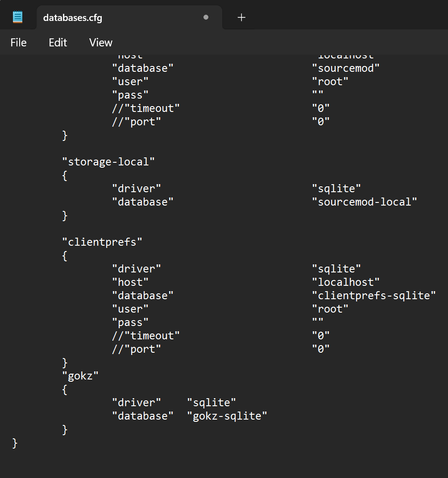Select the databases.cfg tab

(73, 18)
